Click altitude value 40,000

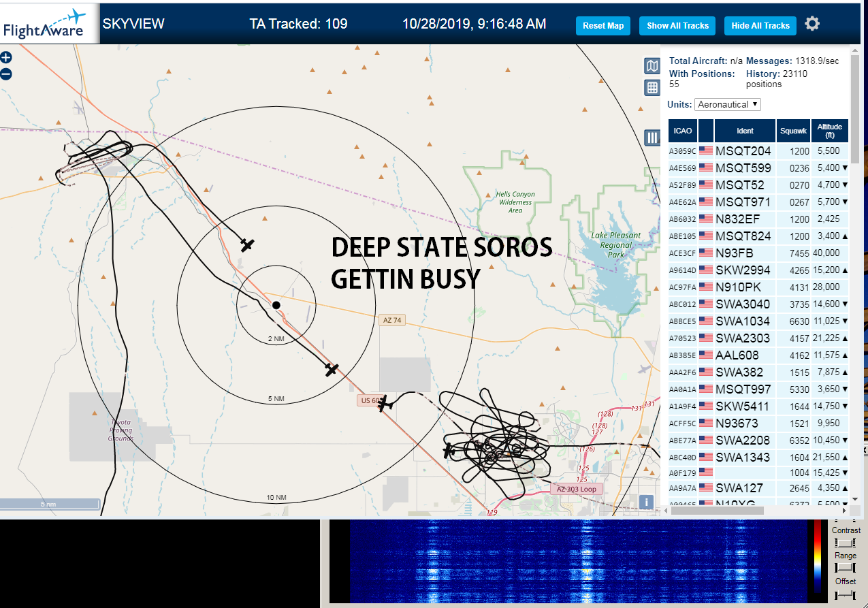coord(827,253)
